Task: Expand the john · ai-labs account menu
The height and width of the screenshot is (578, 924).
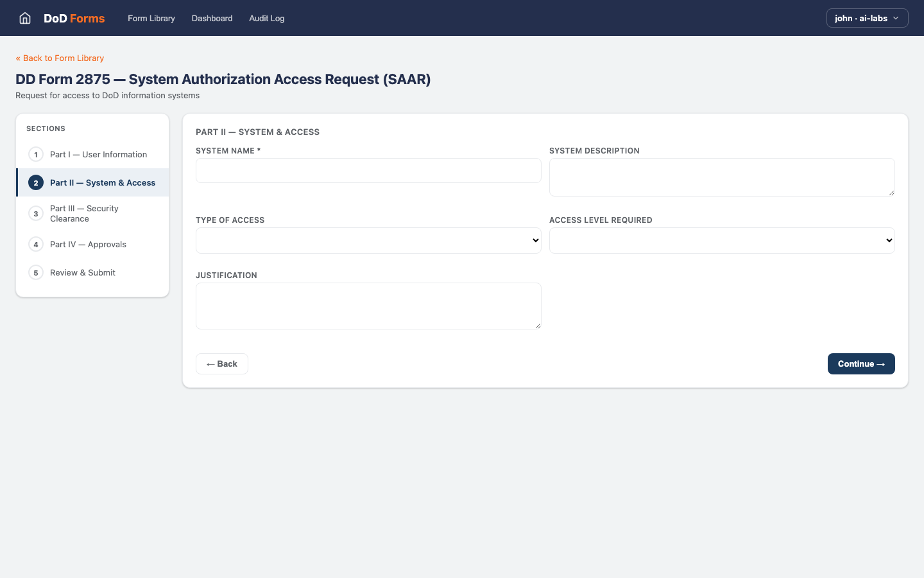Action: coord(867,18)
